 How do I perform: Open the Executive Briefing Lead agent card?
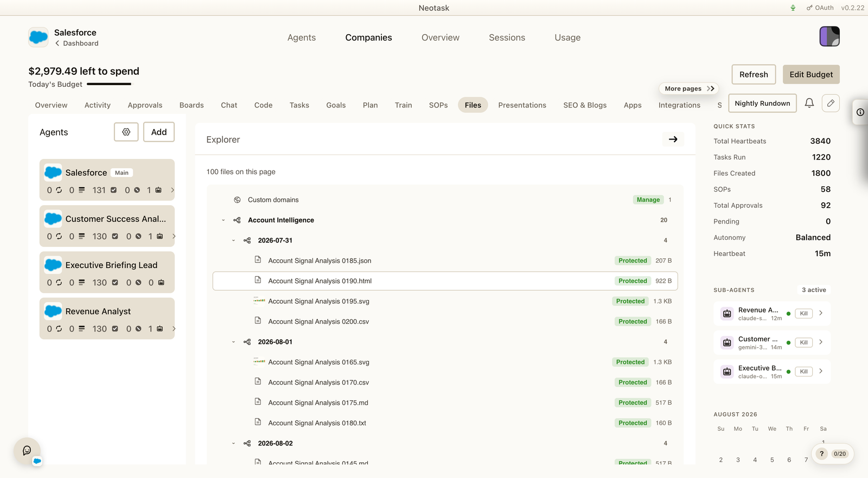pyautogui.click(x=107, y=272)
